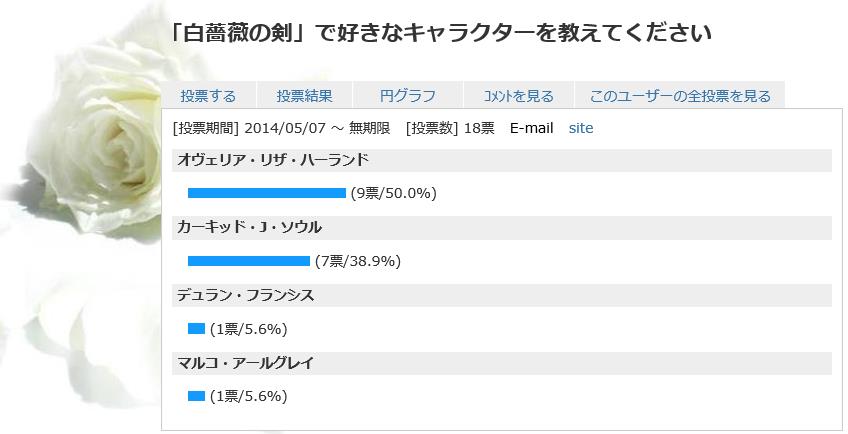Select the デュラン・フランシス header row
The width and height of the screenshot is (848, 434).
click(x=501, y=295)
